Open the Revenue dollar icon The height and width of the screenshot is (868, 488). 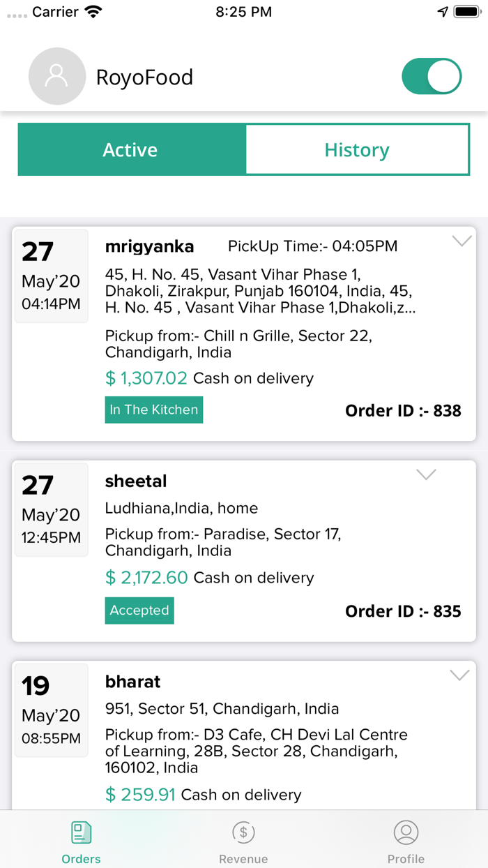pyautogui.click(x=243, y=832)
